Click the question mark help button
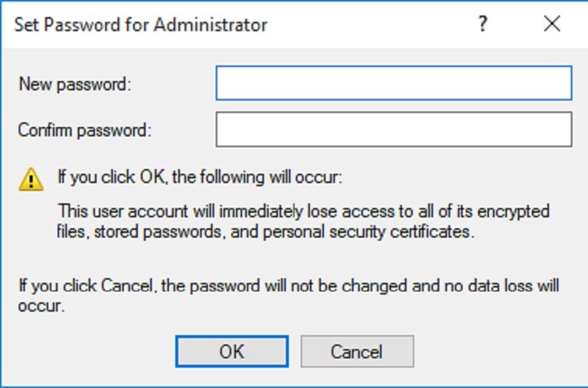 click(483, 24)
